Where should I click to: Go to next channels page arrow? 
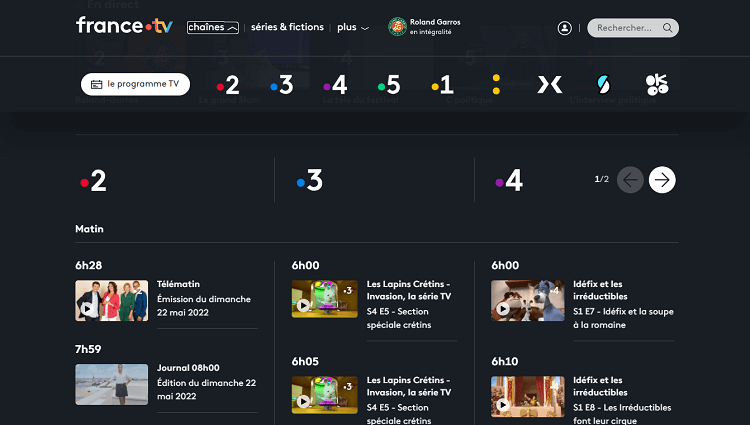click(x=662, y=180)
